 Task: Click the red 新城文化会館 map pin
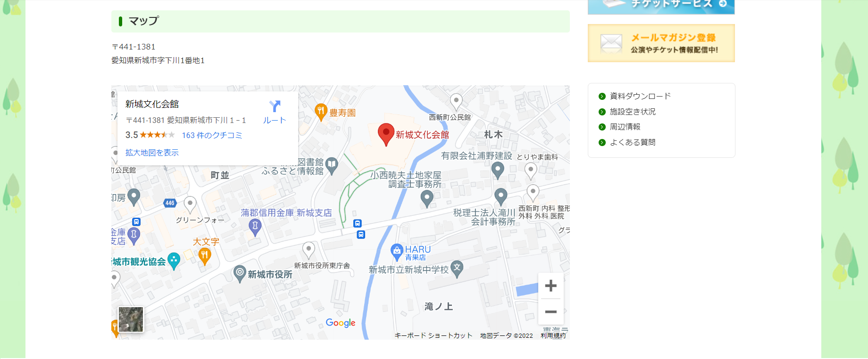coord(386,134)
